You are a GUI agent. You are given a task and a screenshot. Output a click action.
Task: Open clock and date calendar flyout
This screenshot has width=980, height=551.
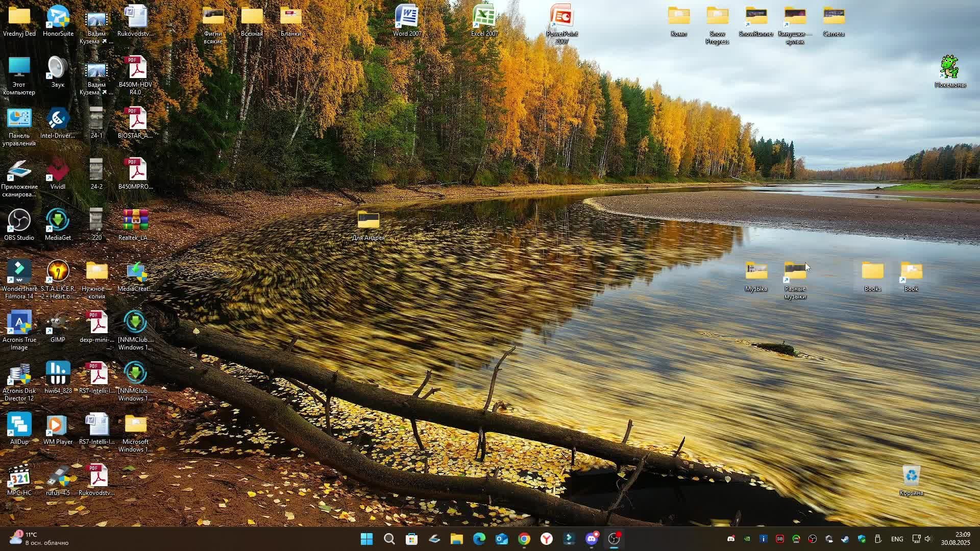(x=955, y=538)
